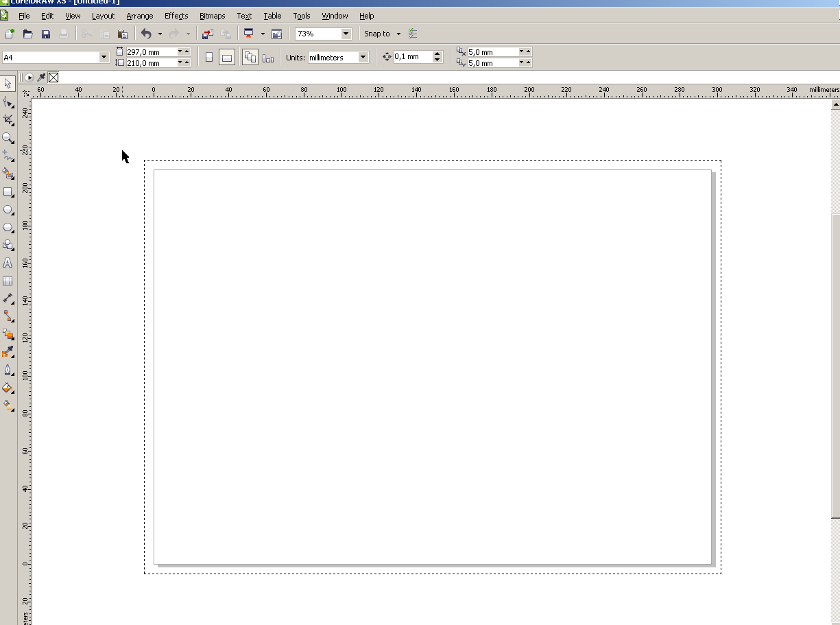Click the page width field 297,0 mm
Screen dimensions: 840x625
[x=151, y=51]
